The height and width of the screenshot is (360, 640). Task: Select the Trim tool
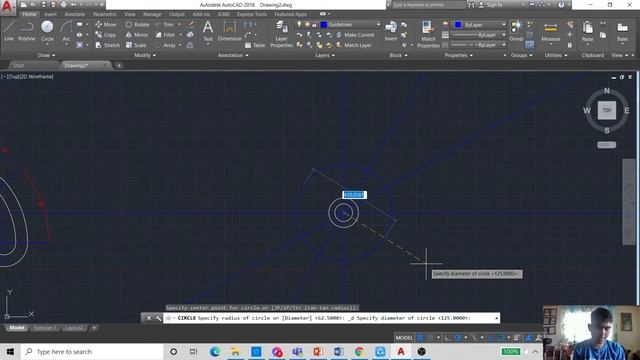[x=164, y=24]
